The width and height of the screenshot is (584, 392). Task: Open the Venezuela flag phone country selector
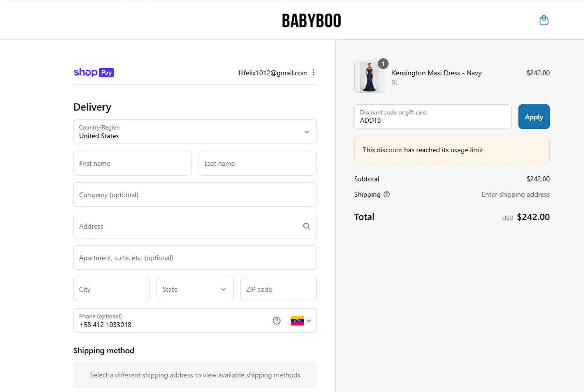click(x=301, y=321)
